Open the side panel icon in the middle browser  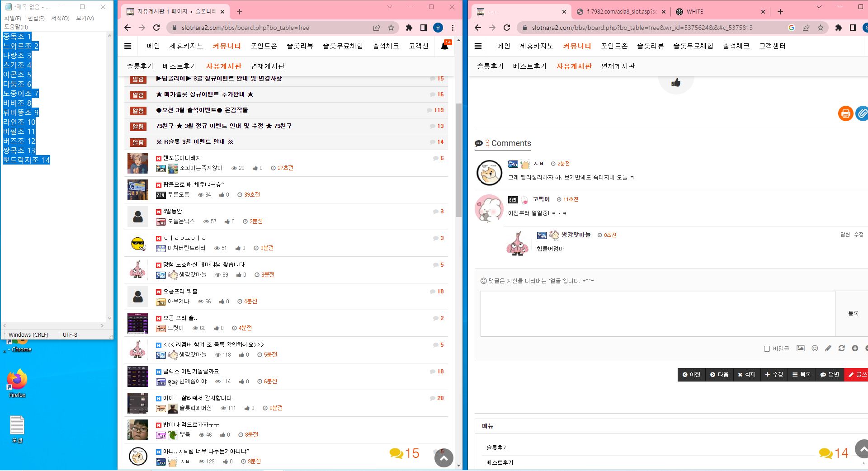point(424,28)
